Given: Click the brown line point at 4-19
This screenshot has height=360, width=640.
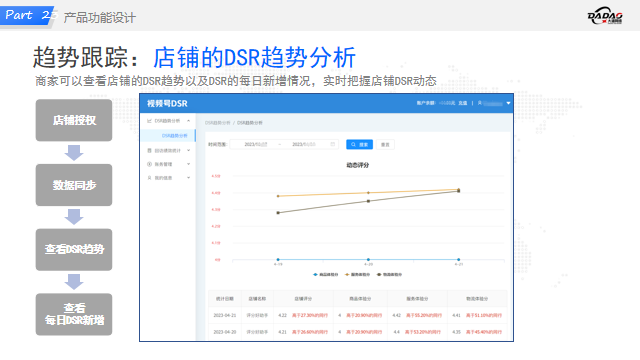Looking at the screenshot, I should tap(278, 213).
